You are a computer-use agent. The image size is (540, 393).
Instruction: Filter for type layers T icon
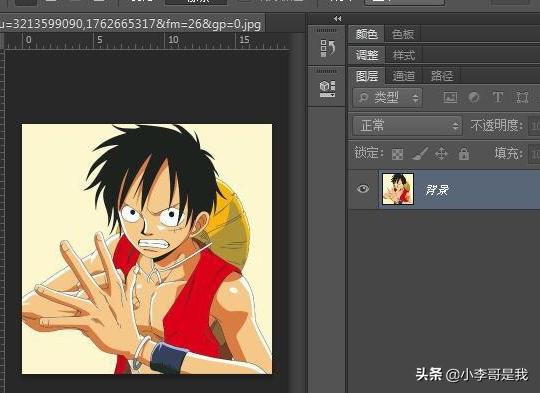(498, 97)
